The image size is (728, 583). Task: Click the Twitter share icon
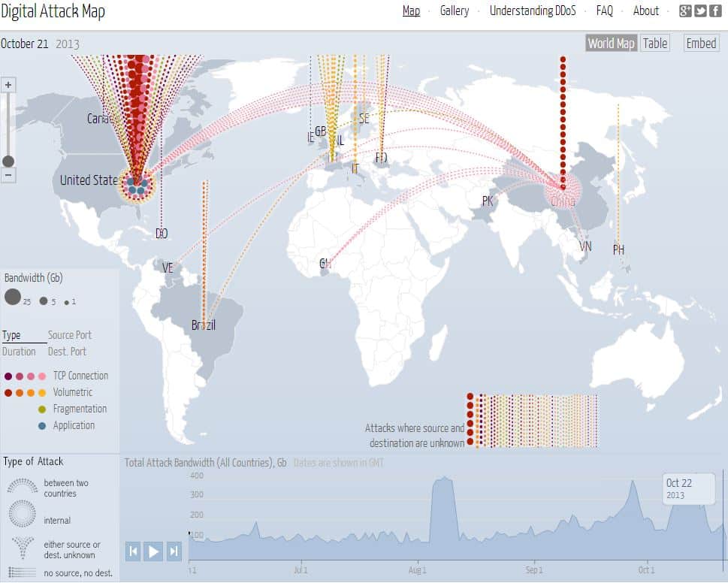700,11
